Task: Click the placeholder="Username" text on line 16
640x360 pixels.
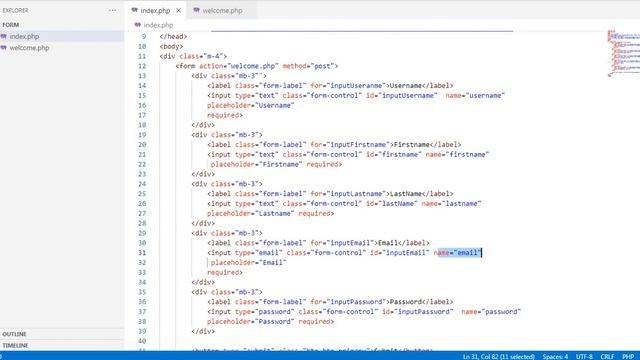Action: coord(250,105)
